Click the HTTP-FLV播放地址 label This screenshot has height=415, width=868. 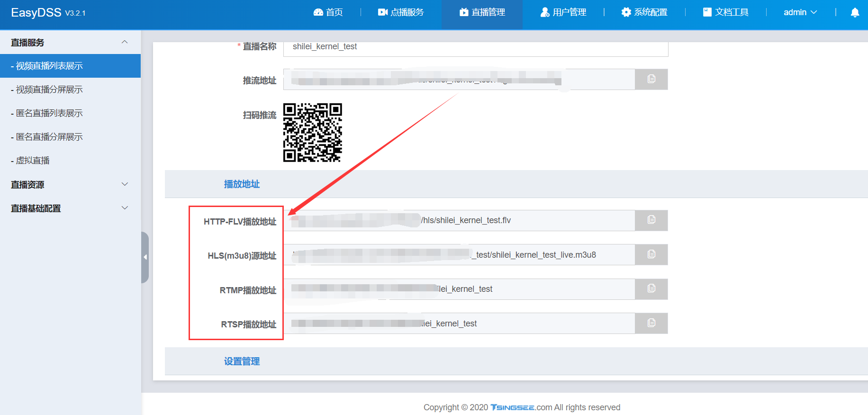click(x=240, y=221)
